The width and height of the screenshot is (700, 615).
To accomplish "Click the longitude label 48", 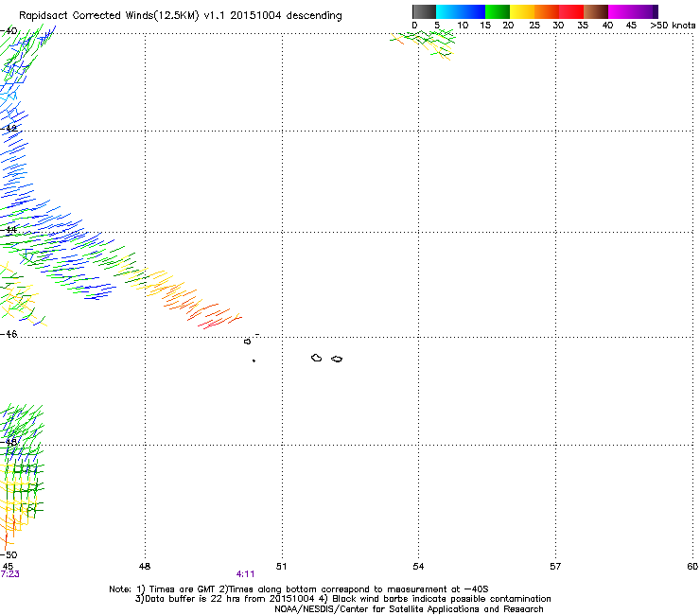I will (x=145, y=567).
